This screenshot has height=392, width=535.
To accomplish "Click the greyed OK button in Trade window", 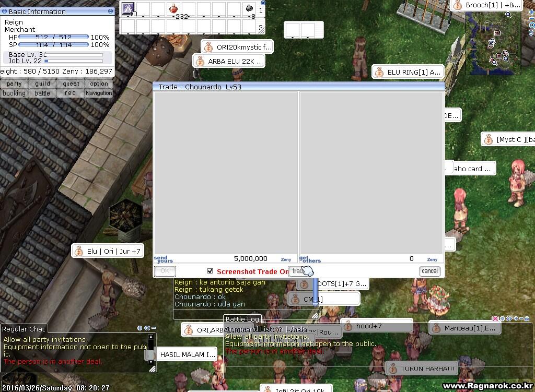I will click(x=165, y=271).
